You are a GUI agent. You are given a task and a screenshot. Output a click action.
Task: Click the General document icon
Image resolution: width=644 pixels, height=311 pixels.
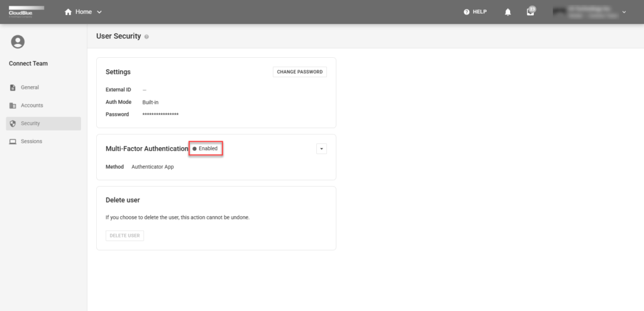pyautogui.click(x=13, y=88)
